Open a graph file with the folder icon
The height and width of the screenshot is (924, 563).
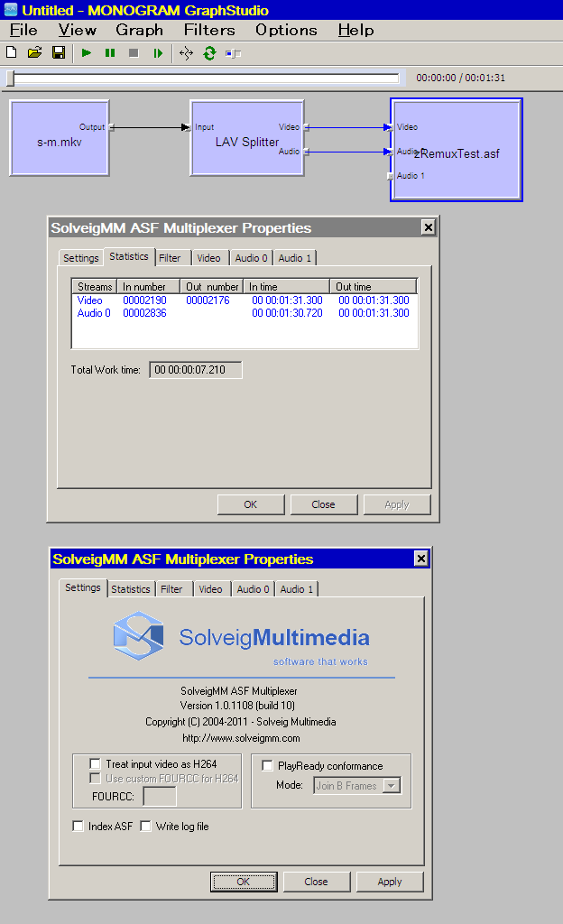tap(35, 53)
